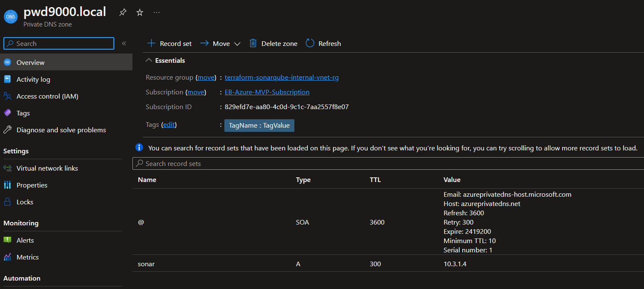
Task: Click the Host: azureprivatedns.net text
Action: pyautogui.click(x=482, y=204)
